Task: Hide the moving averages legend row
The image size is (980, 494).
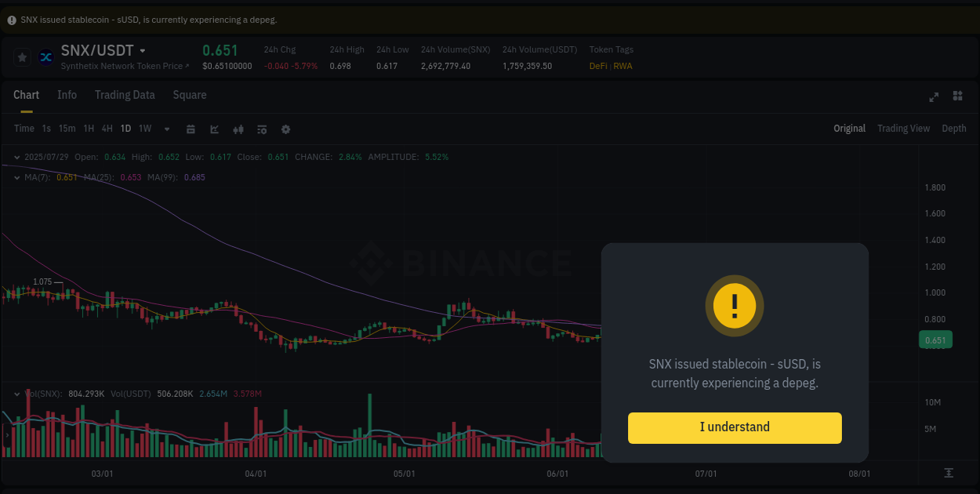Action: tap(16, 177)
